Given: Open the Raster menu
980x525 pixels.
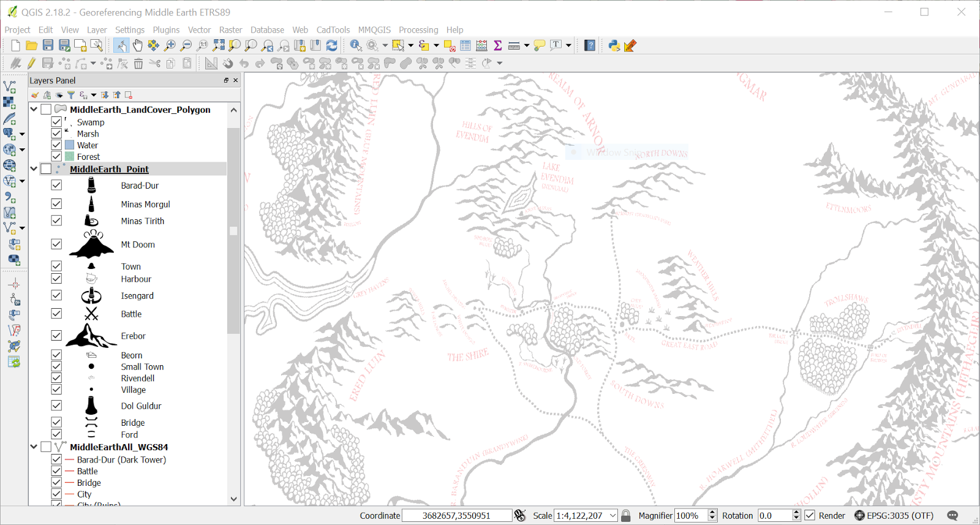Looking at the screenshot, I should tap(231, 29).
